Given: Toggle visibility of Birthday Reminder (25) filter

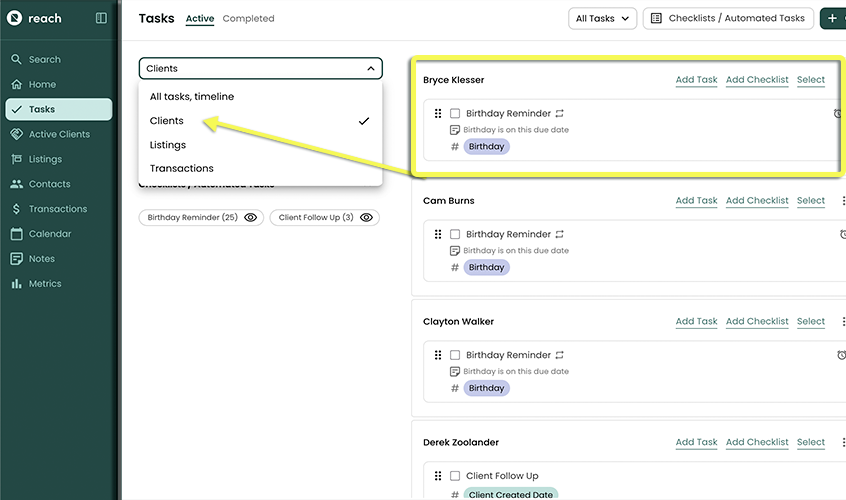Looking at the screenshot, I should point(251,217).
